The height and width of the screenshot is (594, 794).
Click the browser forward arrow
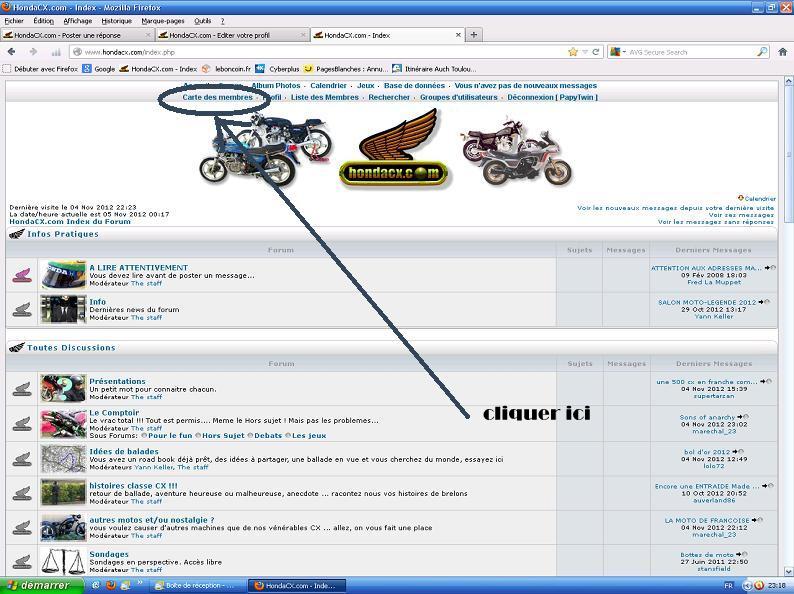33,52
